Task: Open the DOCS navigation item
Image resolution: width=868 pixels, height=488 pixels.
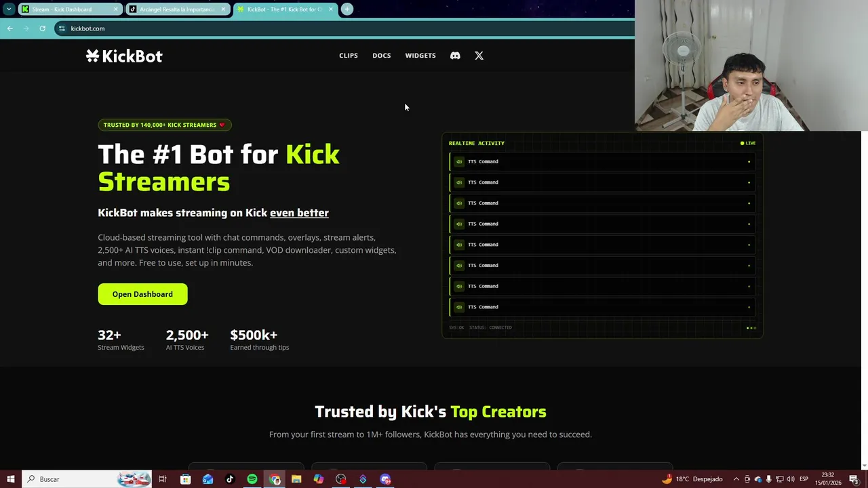Action: (x=381, y=56)
